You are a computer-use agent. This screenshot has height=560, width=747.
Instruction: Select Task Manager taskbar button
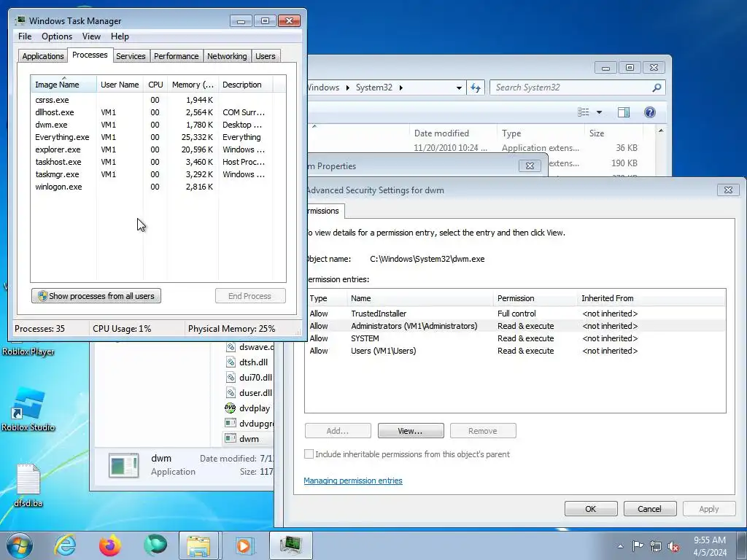291,545
